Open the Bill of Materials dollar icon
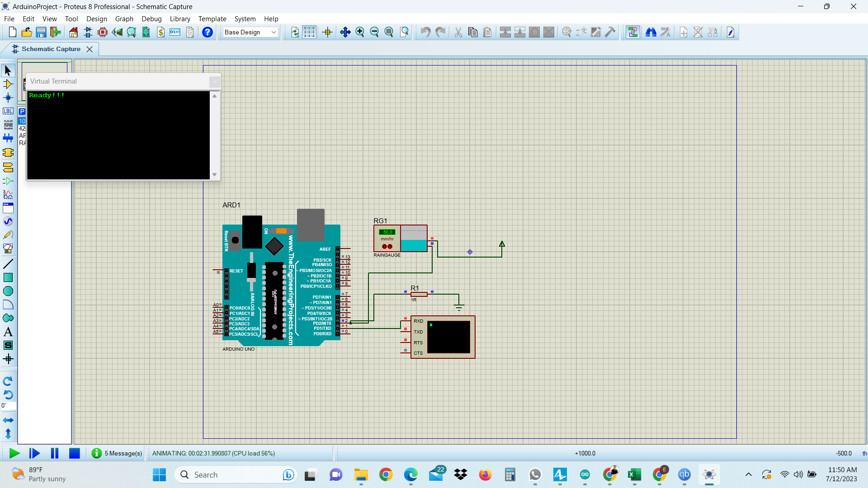868x488 pixels. 160,32
